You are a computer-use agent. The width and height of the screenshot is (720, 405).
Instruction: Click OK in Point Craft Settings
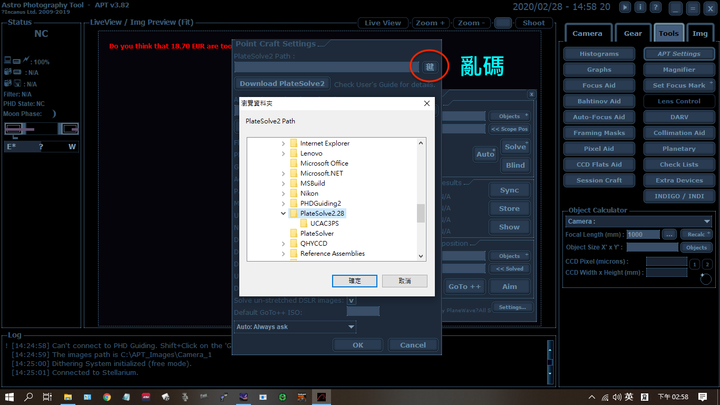point(358,345)
